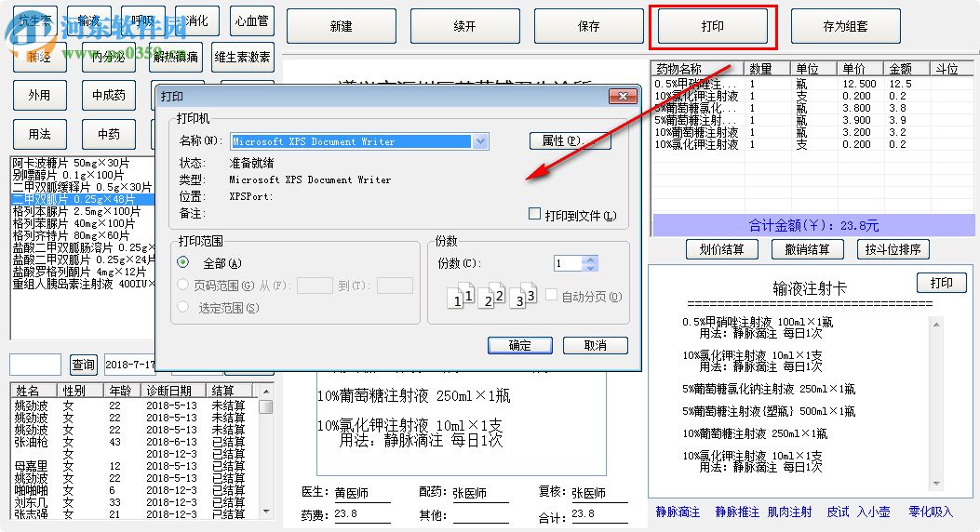Select 别嘌醇片 in the drug list
980x532 pixels.
click(x=83, y=175)
